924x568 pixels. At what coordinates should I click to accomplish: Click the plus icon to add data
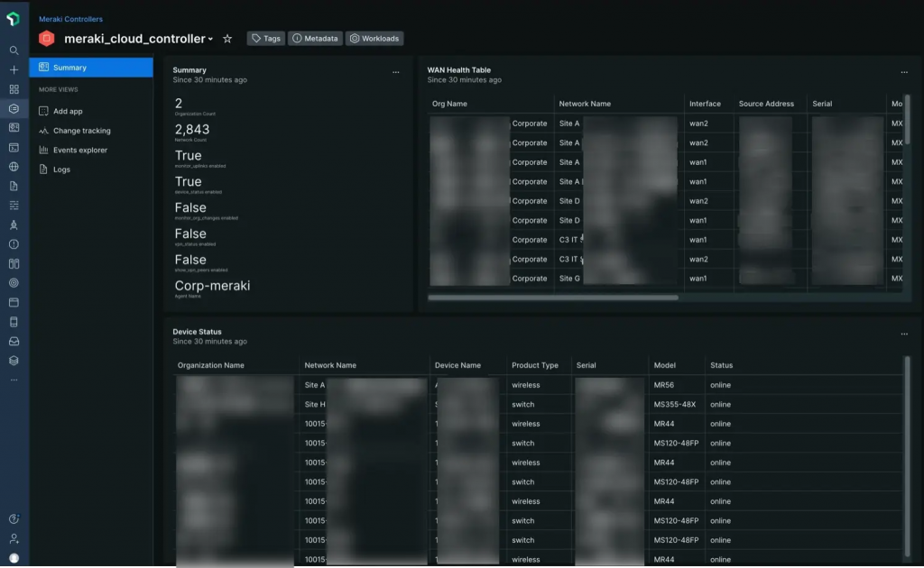[x=14, y=69]
